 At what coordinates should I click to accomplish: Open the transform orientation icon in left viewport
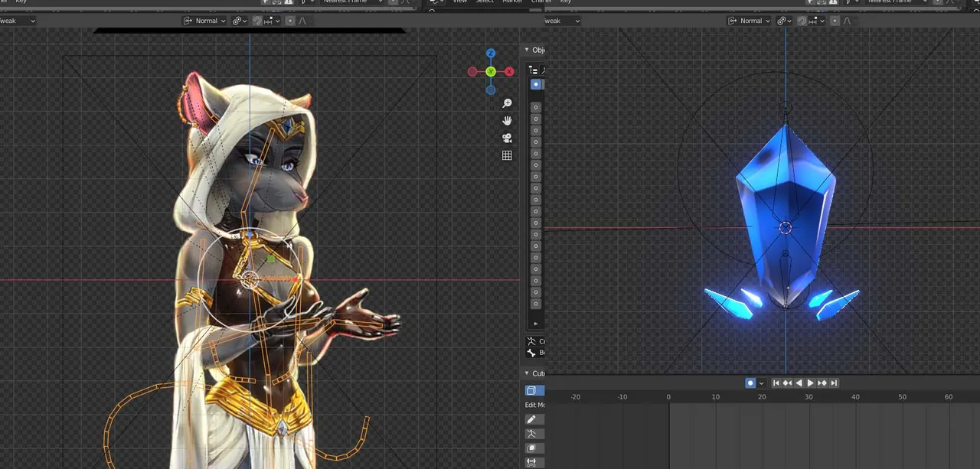click(x=188, y=21)
